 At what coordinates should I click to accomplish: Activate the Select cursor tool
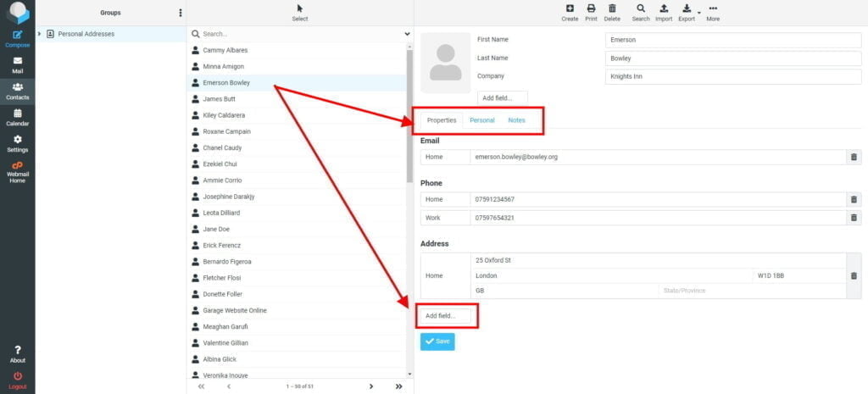coord(299,13)
